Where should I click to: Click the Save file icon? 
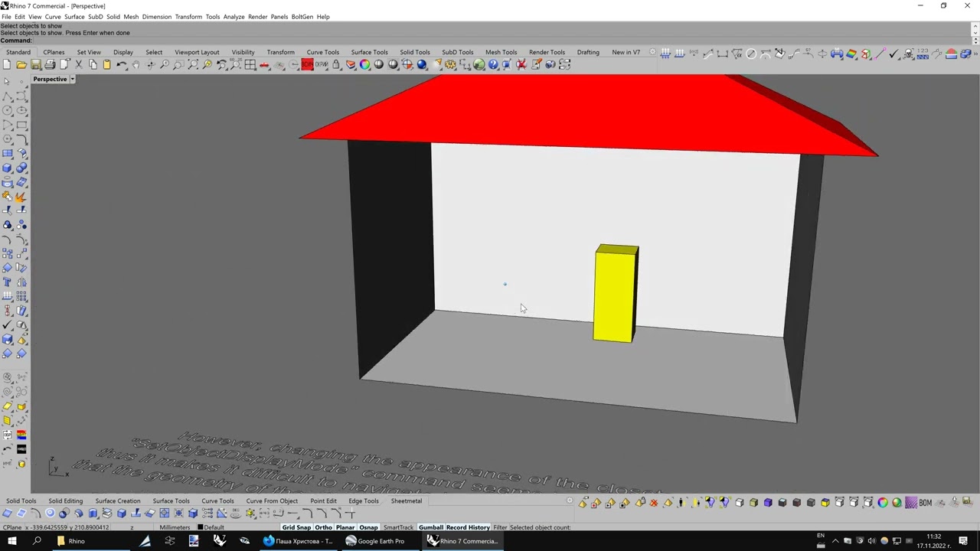pos(35,65)
